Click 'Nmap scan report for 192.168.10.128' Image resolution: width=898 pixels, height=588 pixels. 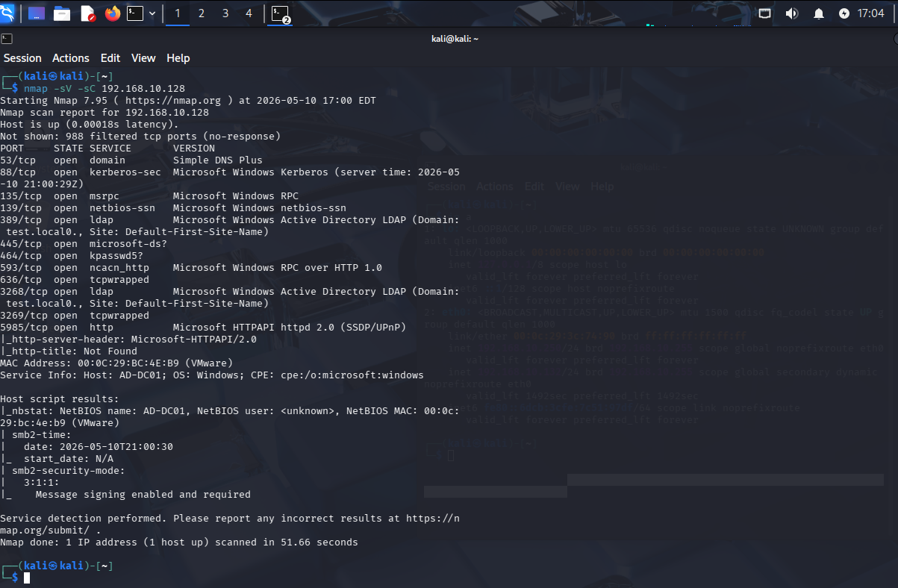point(105,113)
